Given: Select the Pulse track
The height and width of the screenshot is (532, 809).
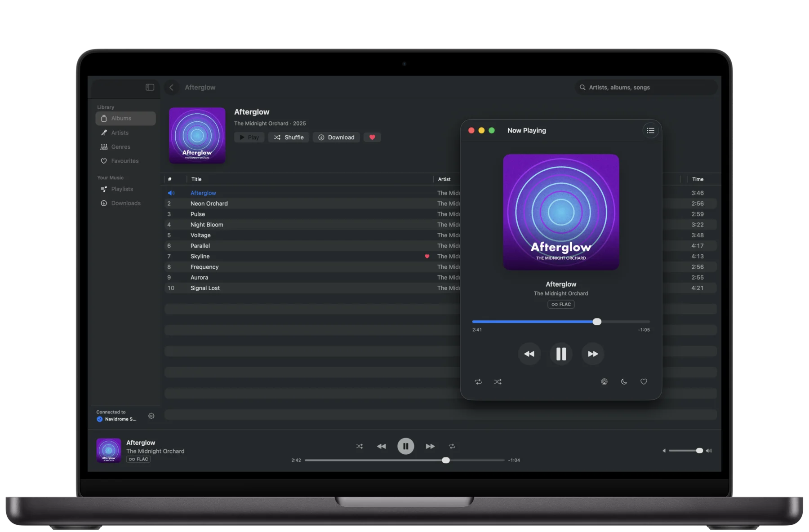Looking at the screenshot, I should pyautogui.click(x=440, y=214).
